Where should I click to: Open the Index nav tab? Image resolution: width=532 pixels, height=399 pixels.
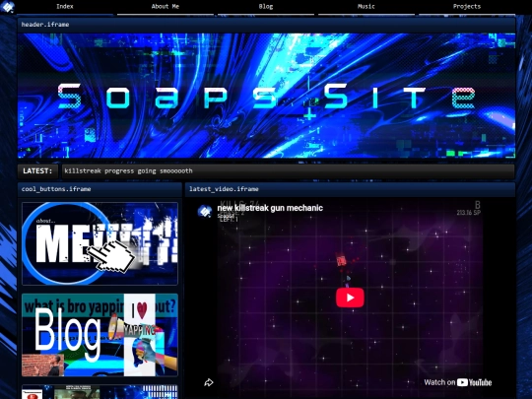point(65,7)
